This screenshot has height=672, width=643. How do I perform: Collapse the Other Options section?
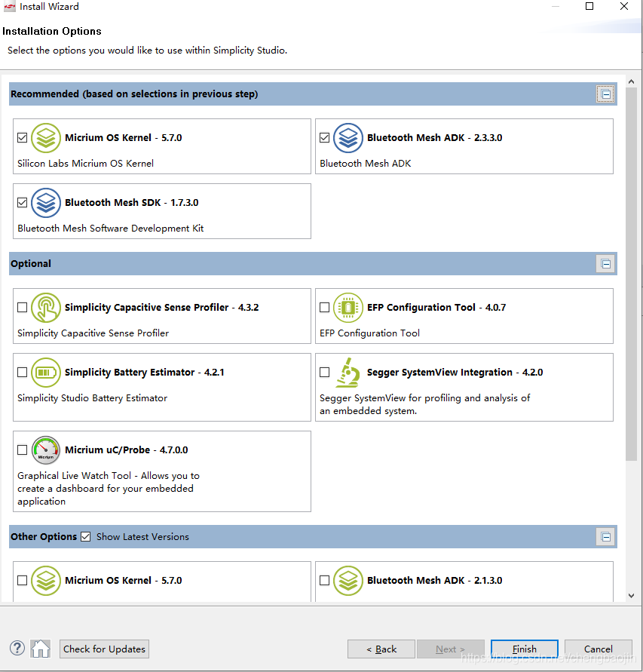coord(606,537)
